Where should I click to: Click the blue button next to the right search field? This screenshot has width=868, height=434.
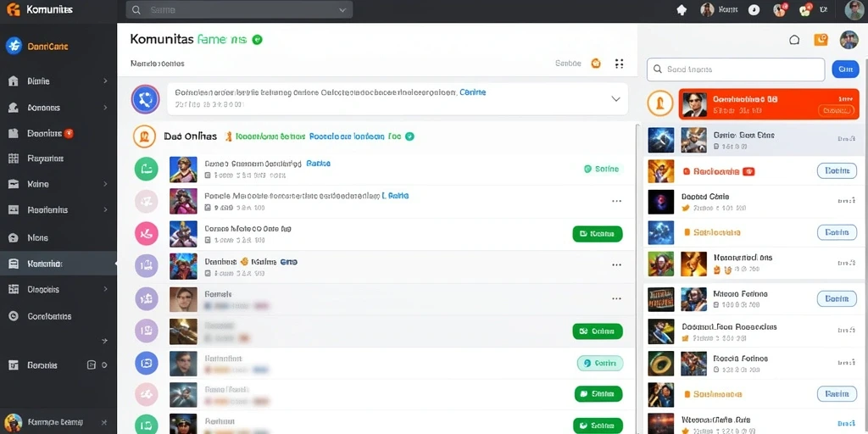click(845, 70)
